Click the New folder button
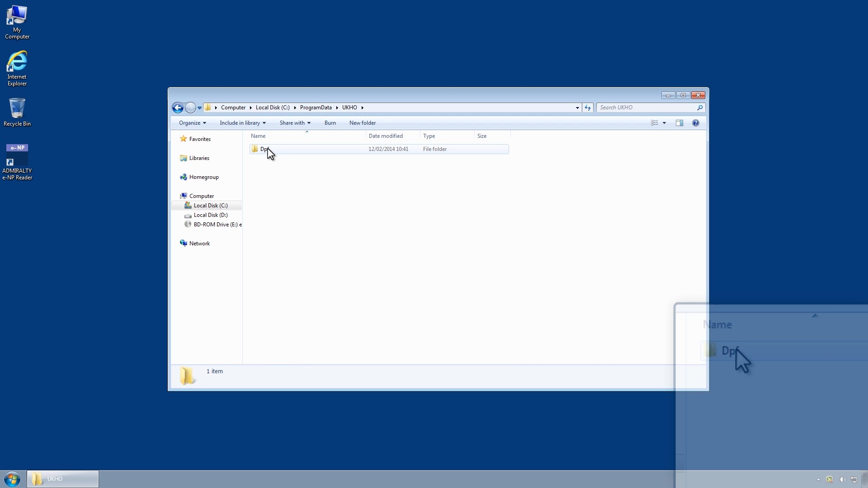The image size is (868, 488). point(363,123)
